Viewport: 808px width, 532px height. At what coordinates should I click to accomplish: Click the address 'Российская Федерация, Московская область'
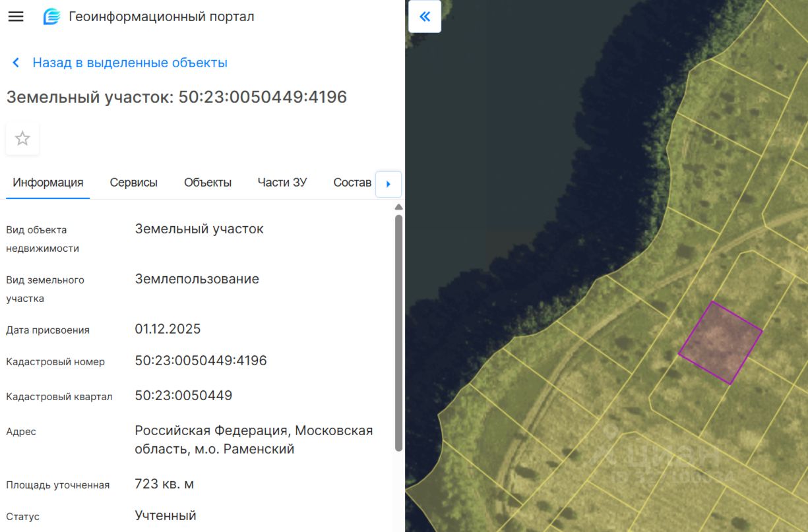(254, 440)
